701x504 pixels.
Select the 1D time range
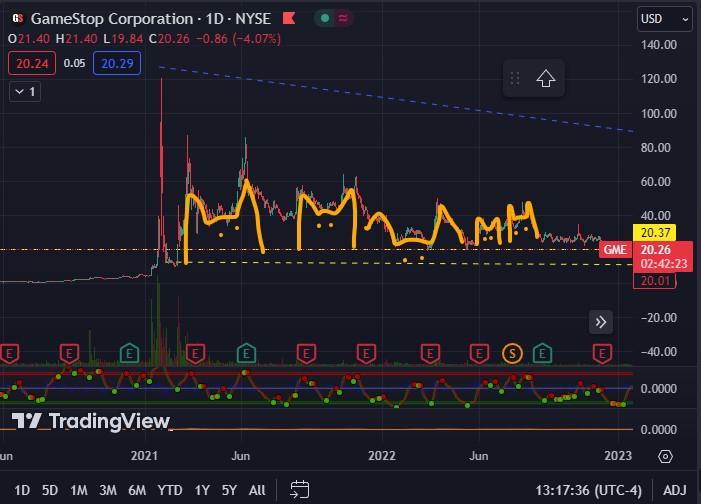(21, 490)
